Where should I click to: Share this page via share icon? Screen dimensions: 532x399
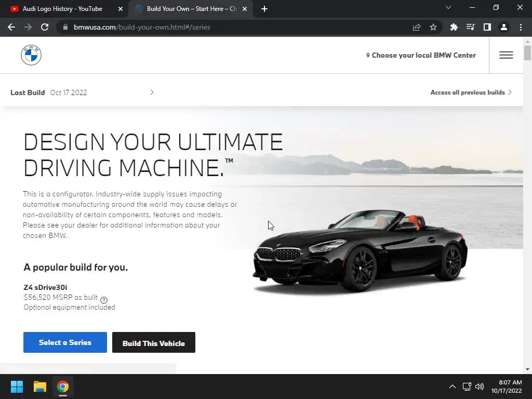[417, 27]
